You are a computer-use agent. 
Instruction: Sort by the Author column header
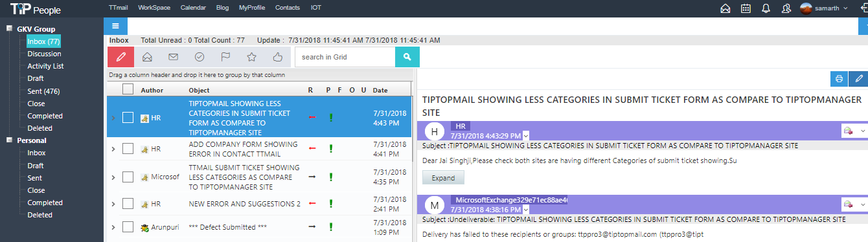(x=152, y=90)
